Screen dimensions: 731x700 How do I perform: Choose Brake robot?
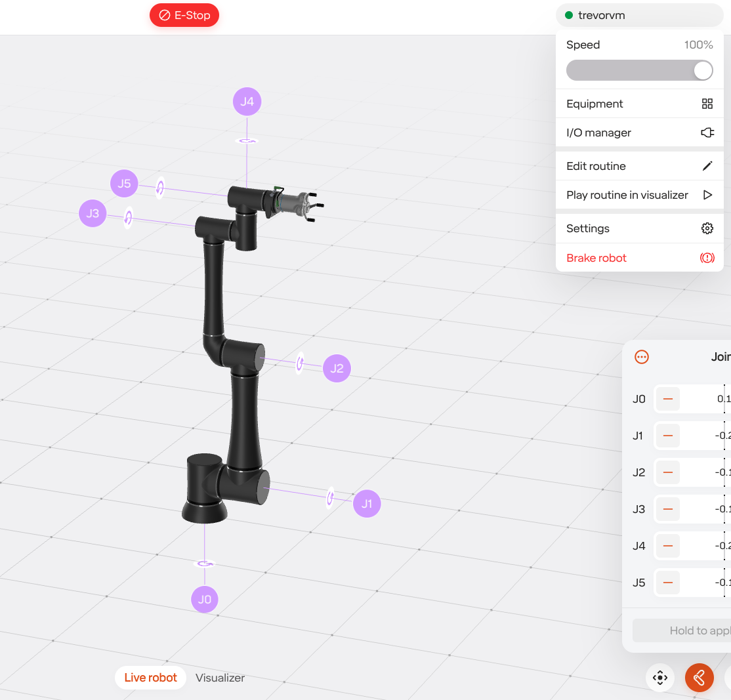pos(639,258)
